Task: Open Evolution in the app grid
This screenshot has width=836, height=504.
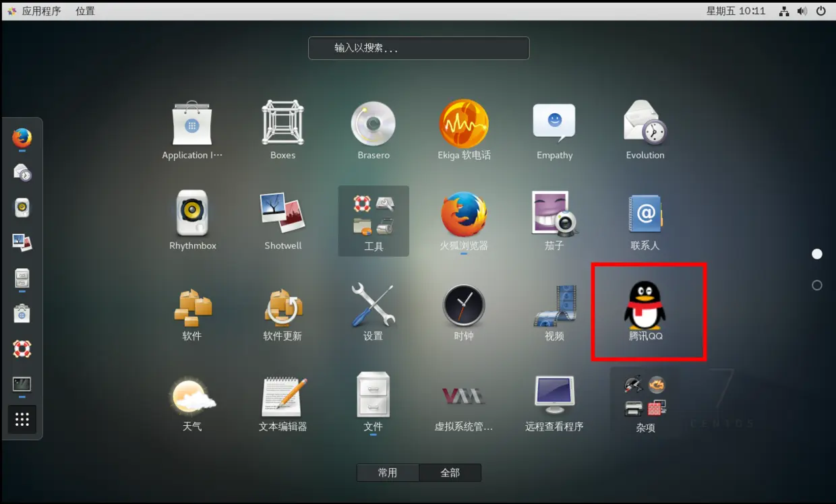Action: [645, 130]
